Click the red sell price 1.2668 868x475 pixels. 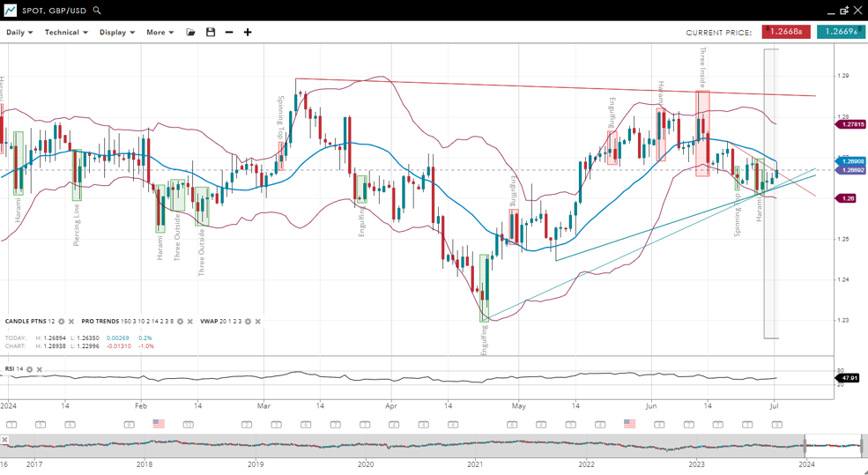click(786, 32)
